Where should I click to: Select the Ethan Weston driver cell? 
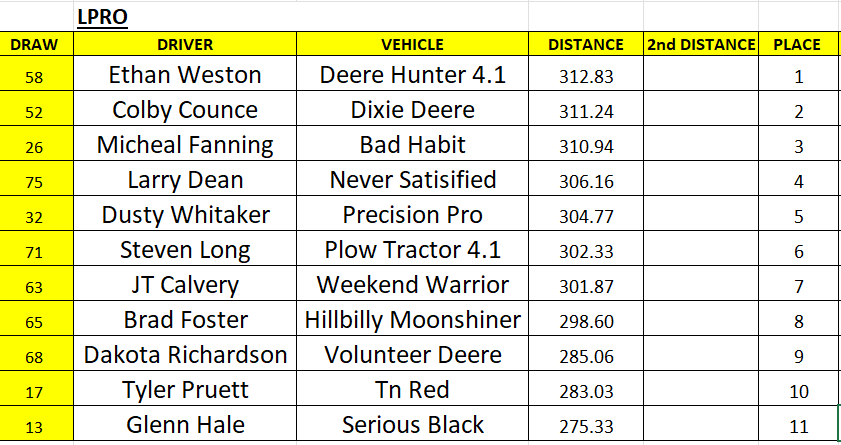pos(185,76)
